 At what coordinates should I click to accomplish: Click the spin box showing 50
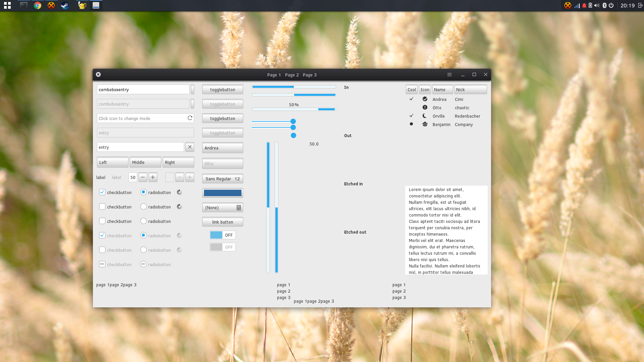(x=133, y=177)
